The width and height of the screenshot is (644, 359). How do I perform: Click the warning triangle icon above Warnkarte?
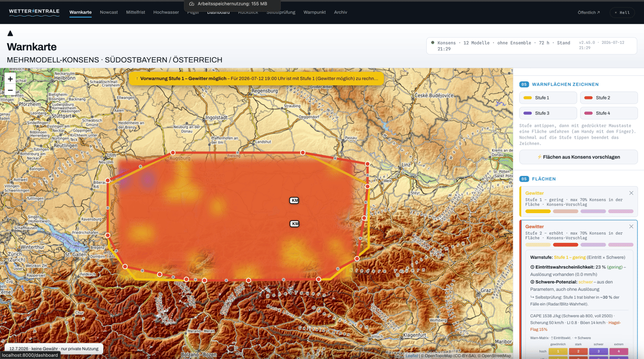[x=10, y=33]
